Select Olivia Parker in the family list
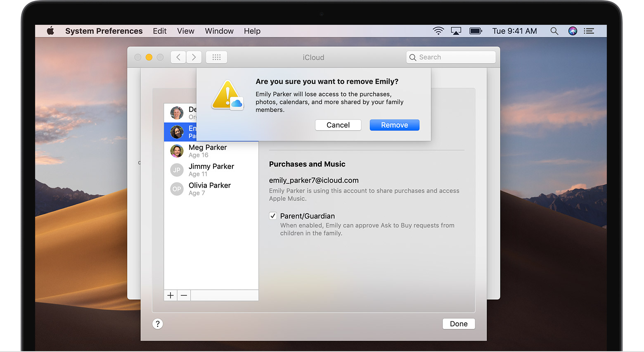This screenshot has width=644, height=352. (211, 189)
